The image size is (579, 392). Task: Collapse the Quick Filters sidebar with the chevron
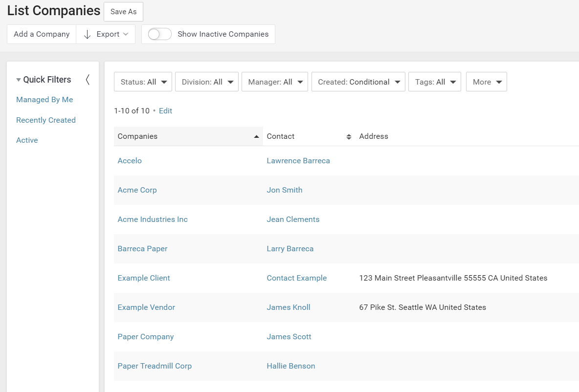click(x=88, y=80)
